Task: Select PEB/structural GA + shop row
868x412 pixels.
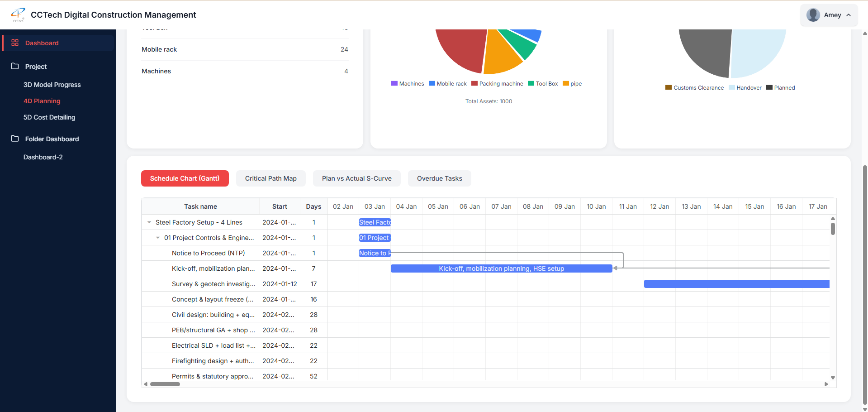Action: pos(234,330)
